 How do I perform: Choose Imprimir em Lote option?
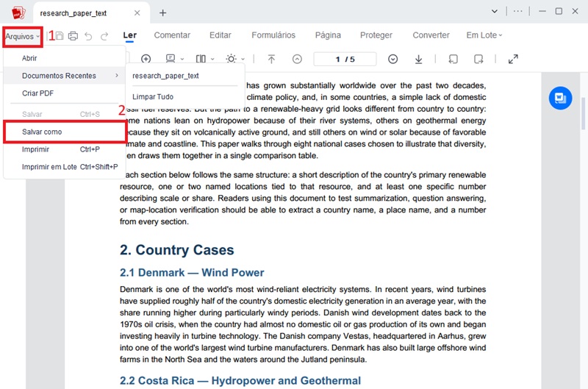click(65, 167)
